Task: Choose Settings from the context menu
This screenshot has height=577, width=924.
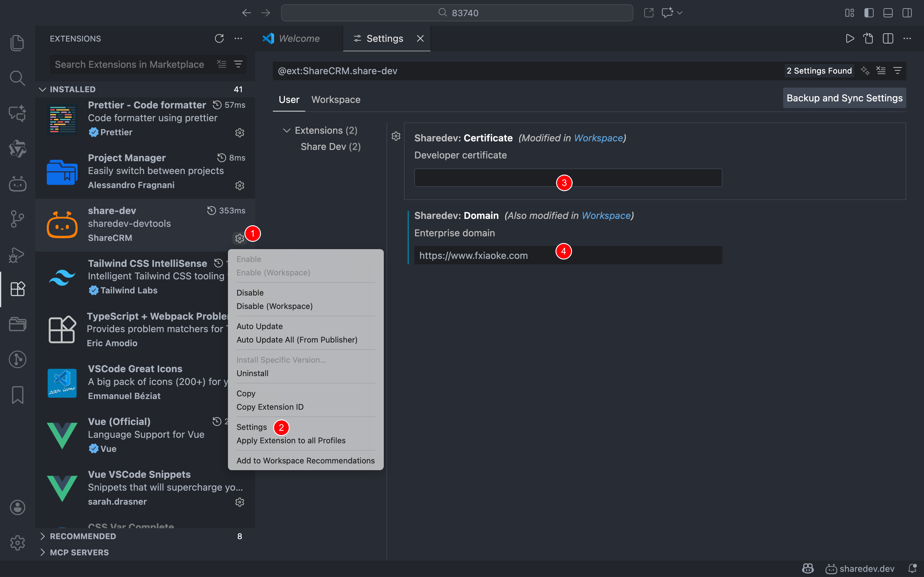Action: click(x=251, y=427)
